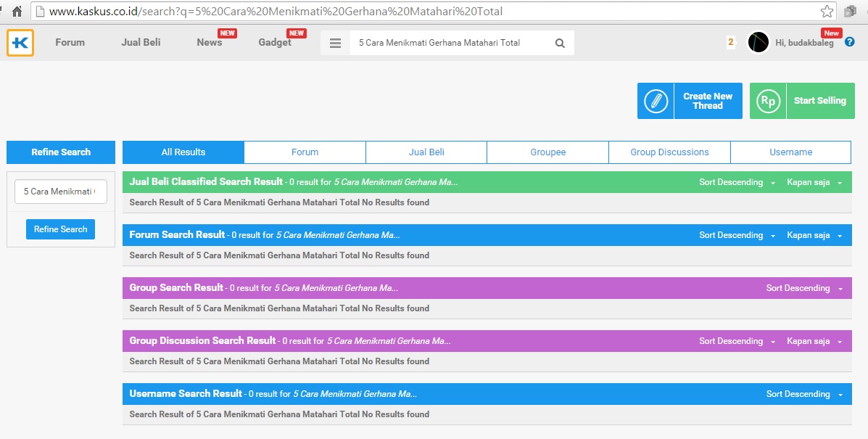Click the Jual Beli Classified Search Result heading
This screenshot has width=868, height=439.
click(x=206, y=181)
